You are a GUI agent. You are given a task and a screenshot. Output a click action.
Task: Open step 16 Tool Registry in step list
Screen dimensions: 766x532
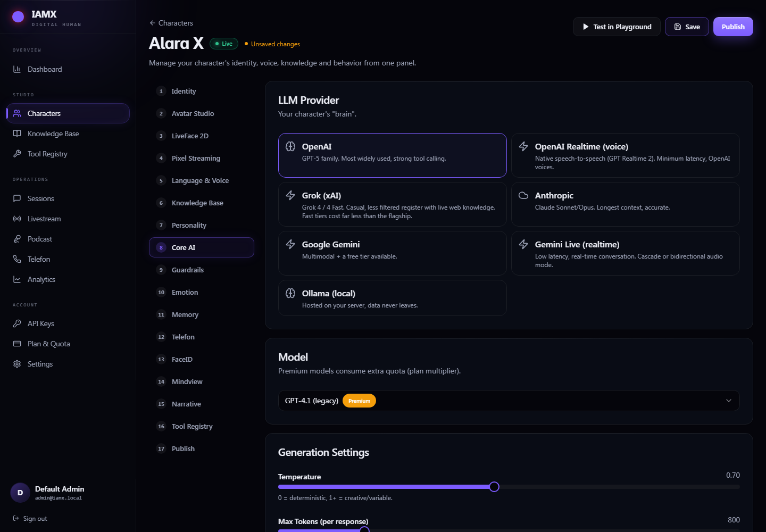[201, 426]
